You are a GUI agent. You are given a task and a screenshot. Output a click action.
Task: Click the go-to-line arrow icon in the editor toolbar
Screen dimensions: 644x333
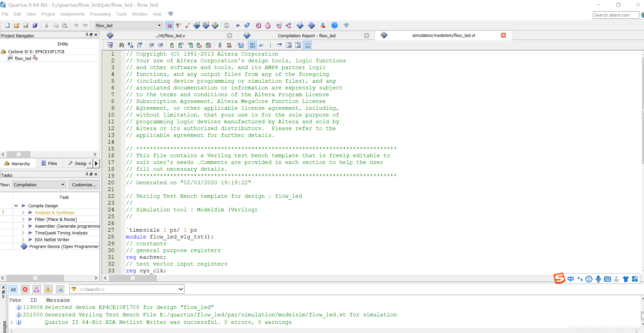(x=279, y=45)
